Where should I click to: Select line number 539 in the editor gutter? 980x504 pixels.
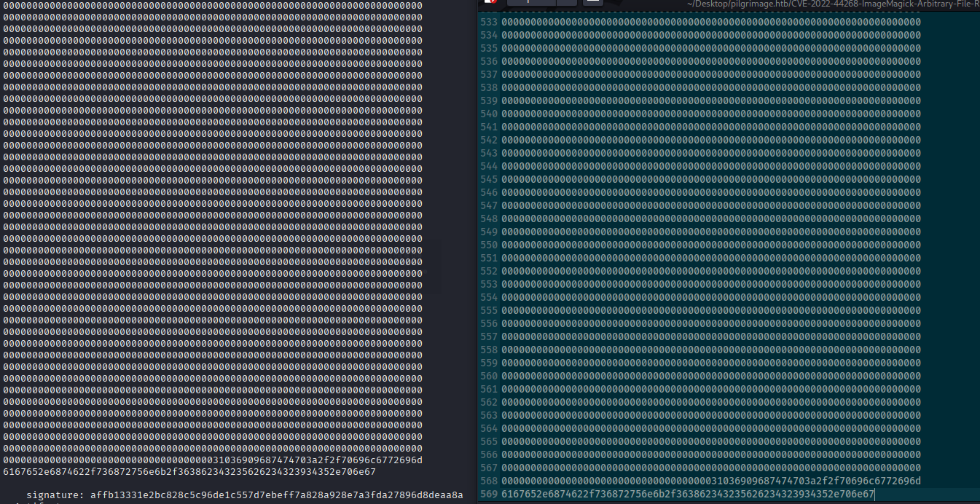click(x=489, y=101)
